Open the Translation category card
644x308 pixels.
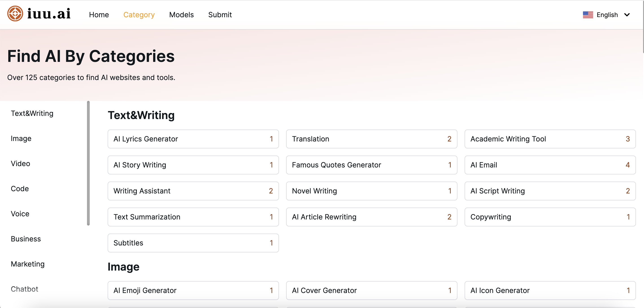point(371,139)
